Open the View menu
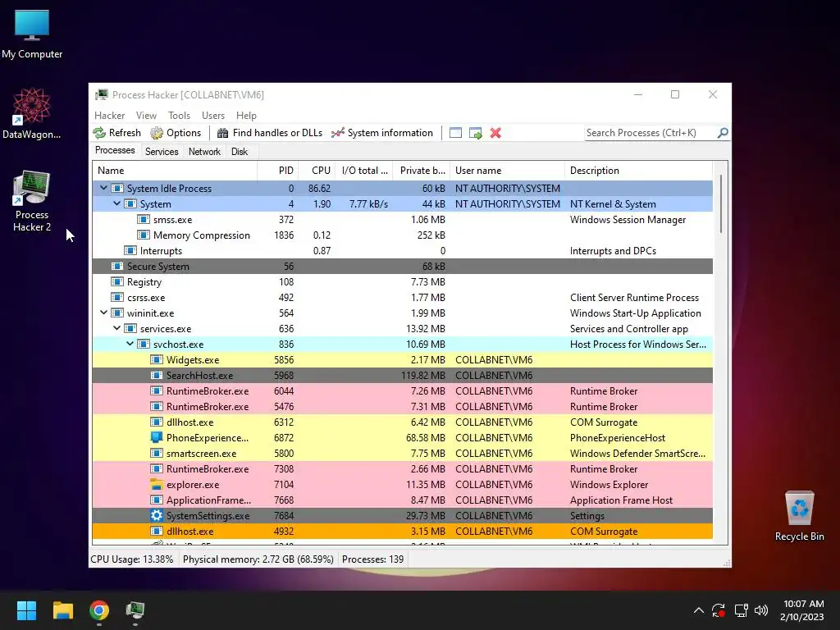The width and height of the screenshot is (840, 630). pos(146,115)
